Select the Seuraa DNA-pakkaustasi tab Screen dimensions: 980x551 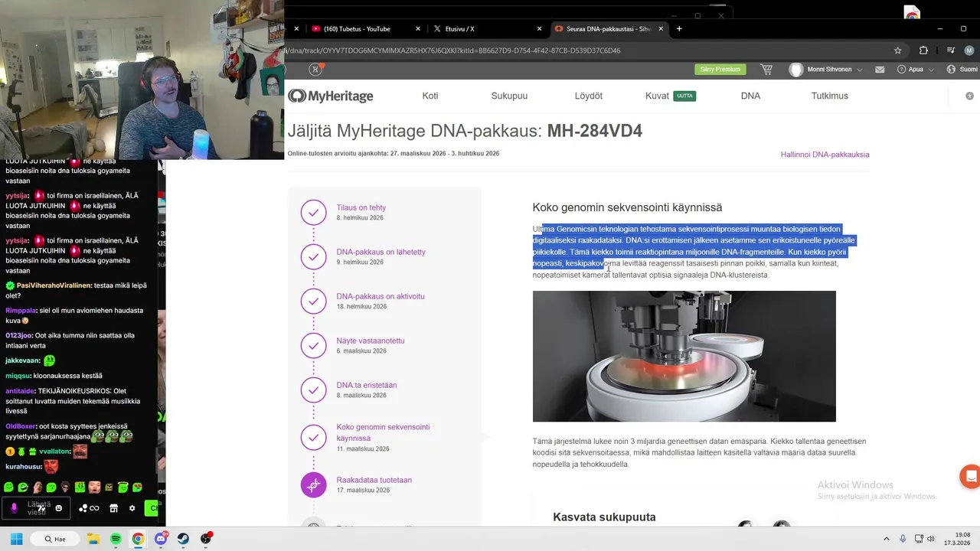pos(609,29)
